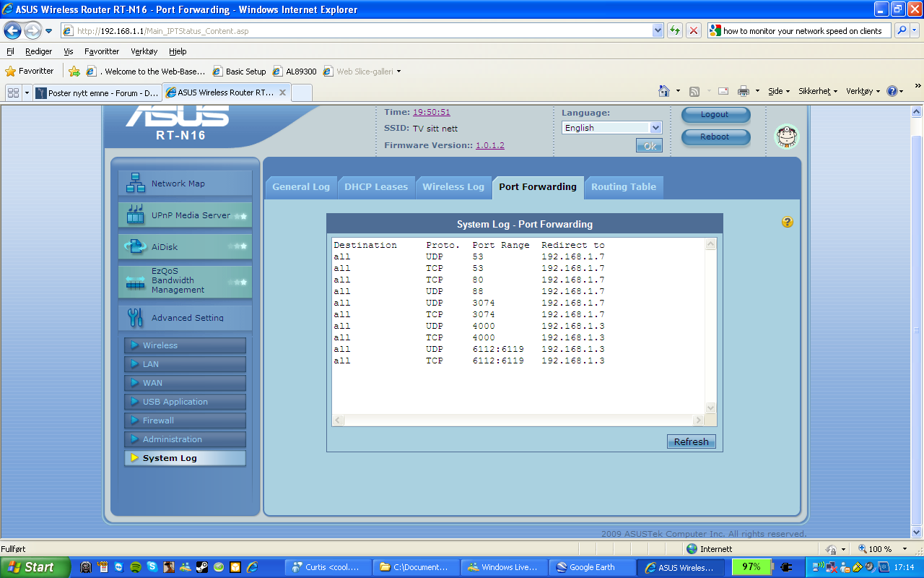Open the Rediger menu
The height and width of the screenshot is (578, 924).
click(38, 51)
